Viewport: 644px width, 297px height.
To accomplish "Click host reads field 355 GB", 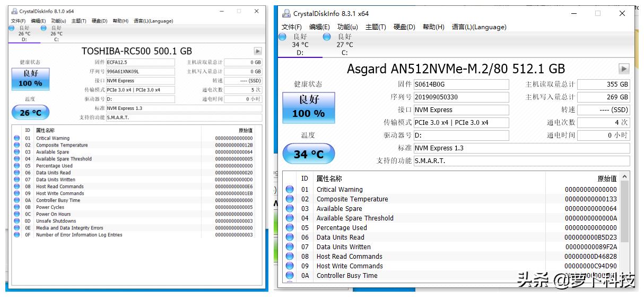I will click(604, 84).
